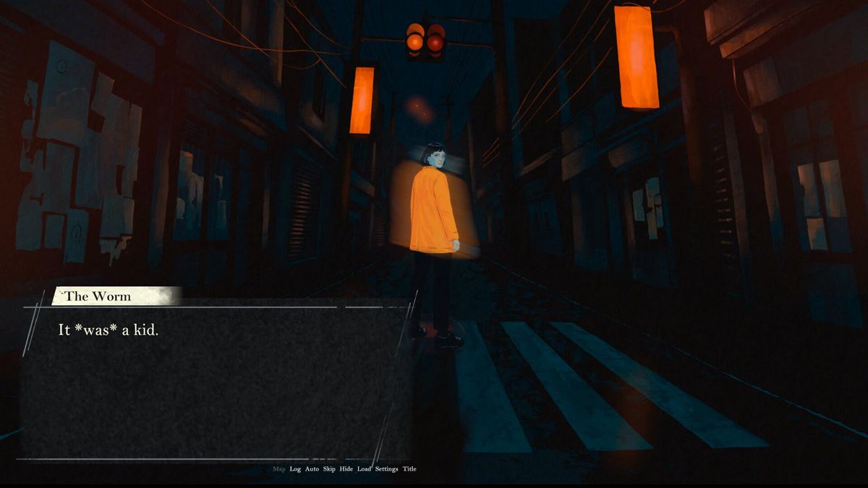Enable Auto advance mode

pyautogui.click(x=312, y=469)
